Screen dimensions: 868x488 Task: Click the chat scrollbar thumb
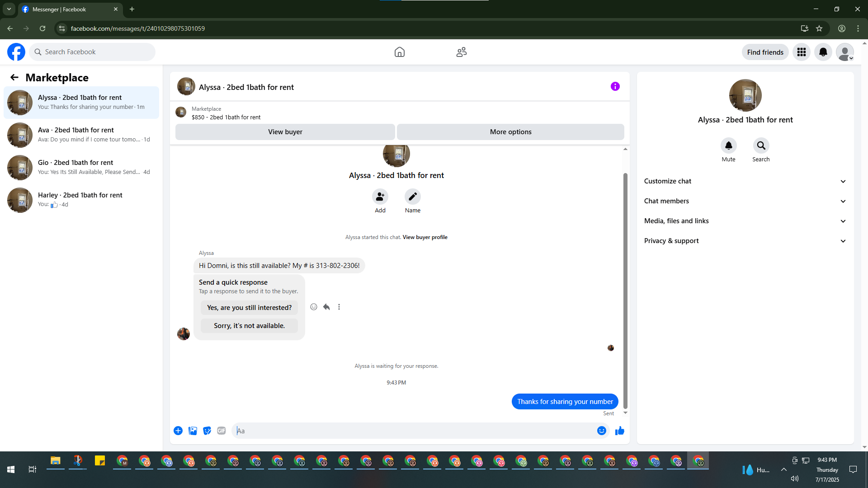pyautogui.click(x=626, y=290)
